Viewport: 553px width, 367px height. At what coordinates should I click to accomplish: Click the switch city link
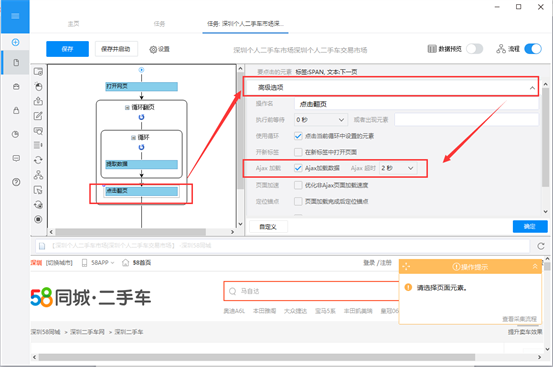59,263
